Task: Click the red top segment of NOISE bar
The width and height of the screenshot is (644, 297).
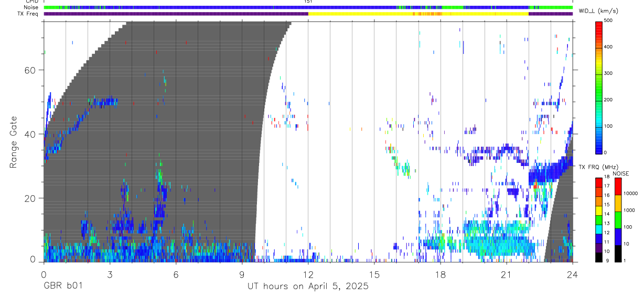Action: pyautogui.click(x=618, y=186)
